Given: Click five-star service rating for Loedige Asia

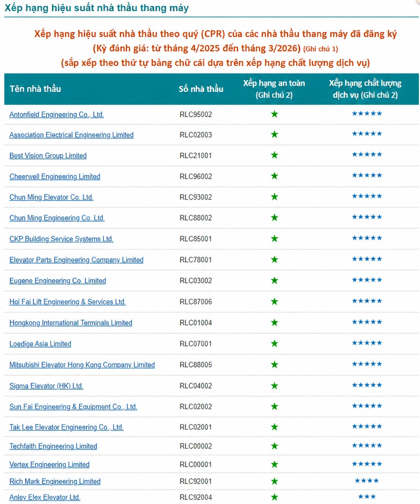Looking at the screenshot, I should pyautogui.click(x=367, y=342).
